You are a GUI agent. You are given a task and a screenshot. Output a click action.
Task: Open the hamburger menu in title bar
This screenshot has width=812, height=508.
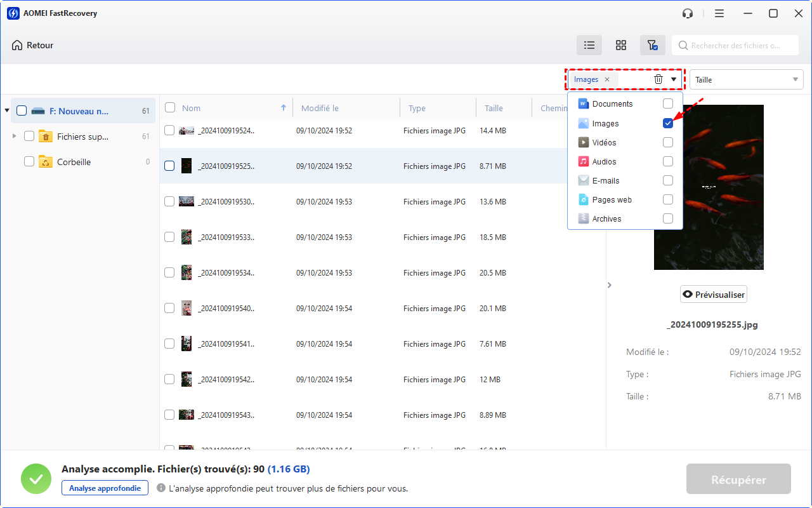(719, 13)
